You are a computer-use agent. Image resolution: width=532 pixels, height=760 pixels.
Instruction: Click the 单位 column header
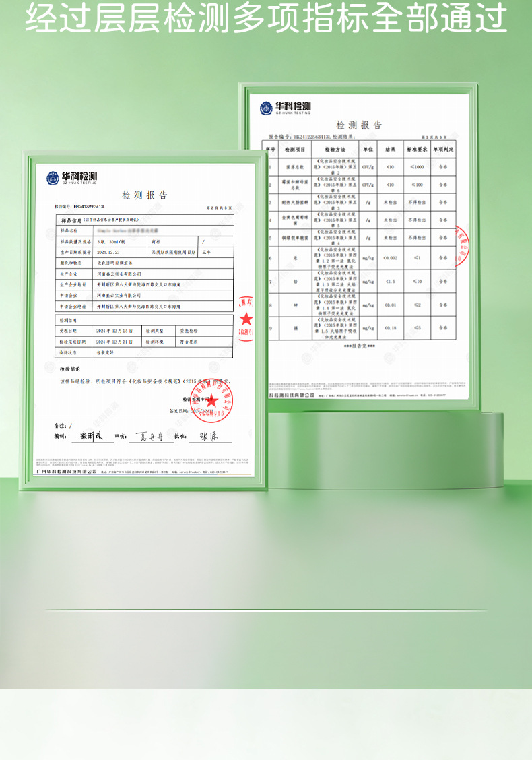coord(368,150)
